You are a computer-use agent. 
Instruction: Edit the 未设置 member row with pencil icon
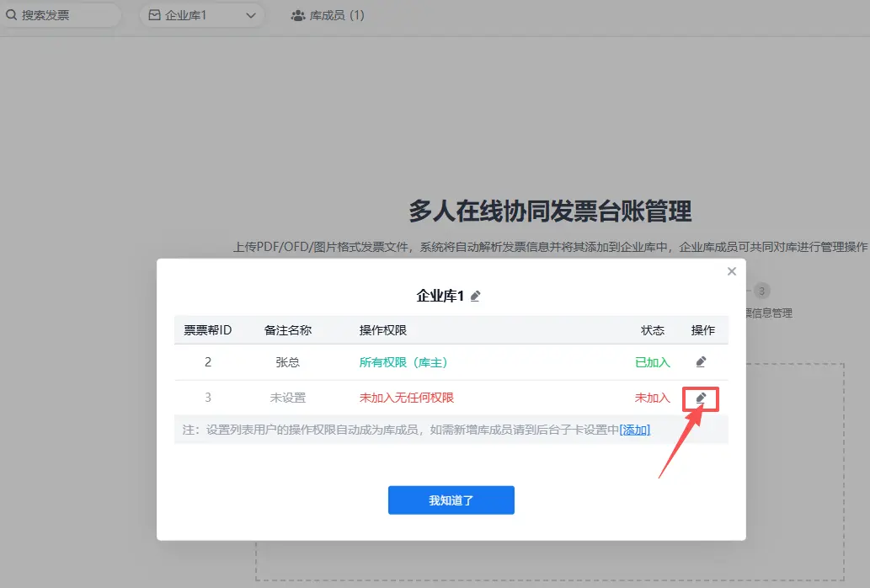tap(701, 398)
